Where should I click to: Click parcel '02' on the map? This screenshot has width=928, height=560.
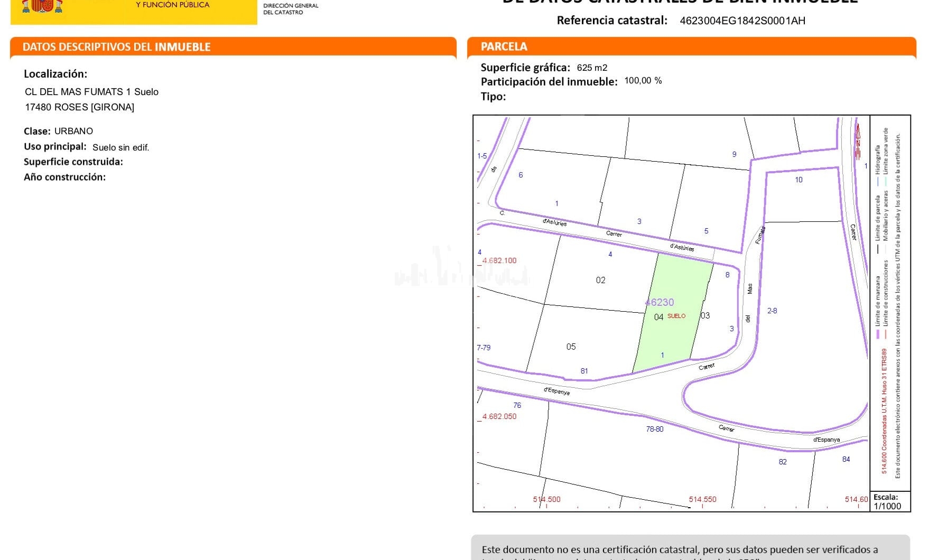tap(600, 280)
